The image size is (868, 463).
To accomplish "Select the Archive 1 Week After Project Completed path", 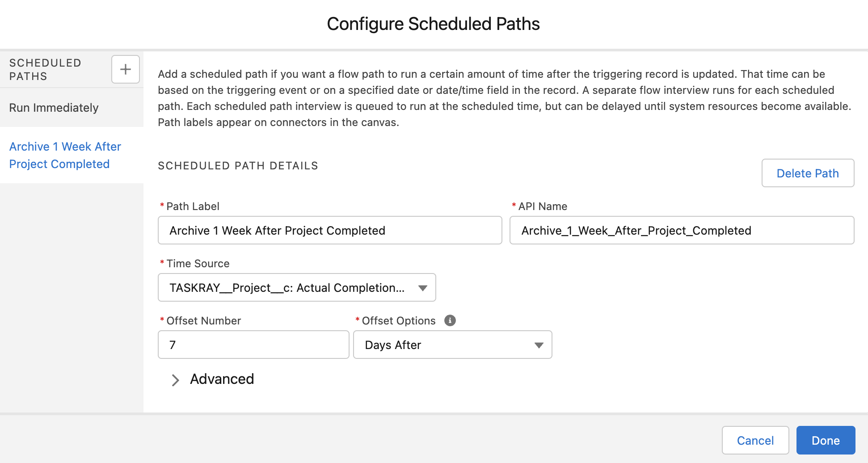I will 65,155.
